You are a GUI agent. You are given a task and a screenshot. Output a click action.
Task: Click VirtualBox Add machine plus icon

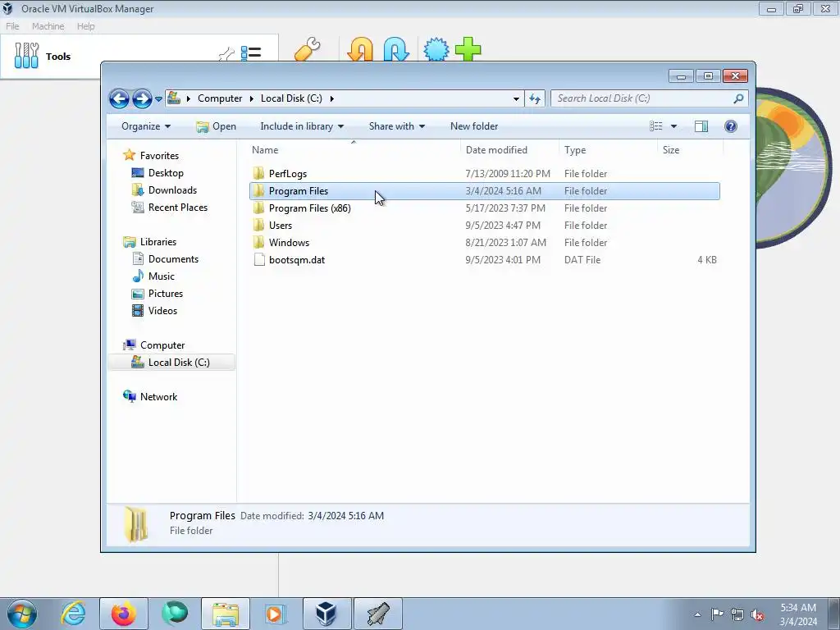pos(468,49)
